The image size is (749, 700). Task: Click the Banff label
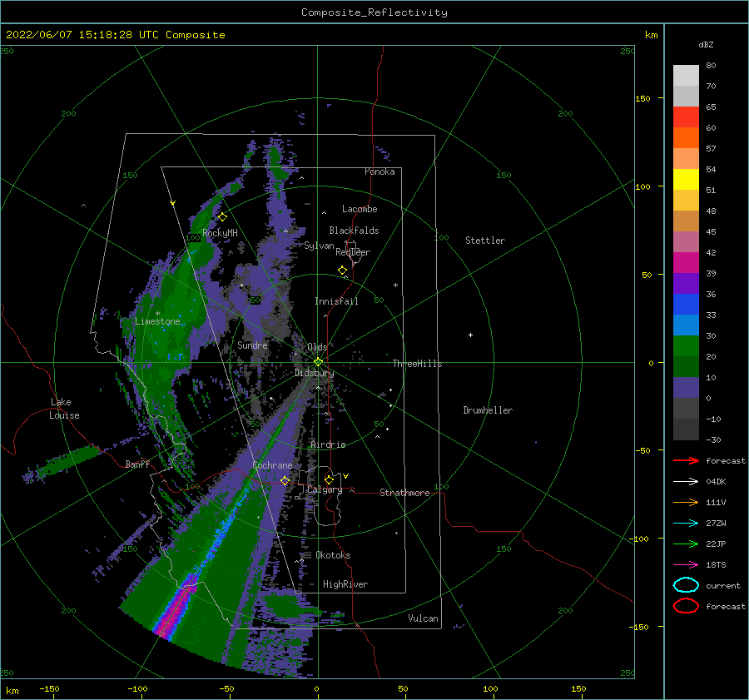point(137,464)
